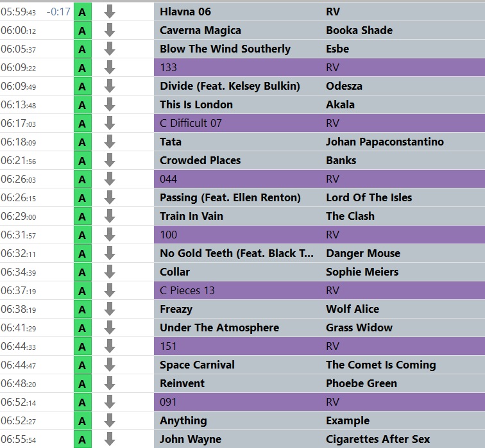Click the down arrow in the Freazy row
Screen dimensions: 485x448
point(110,309)
